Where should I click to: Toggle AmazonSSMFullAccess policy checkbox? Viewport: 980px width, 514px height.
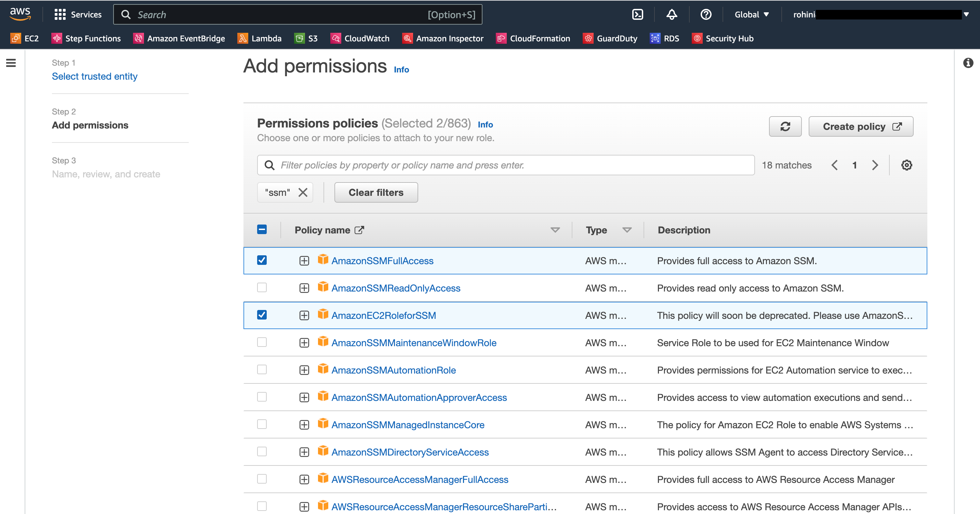point(262,260)
